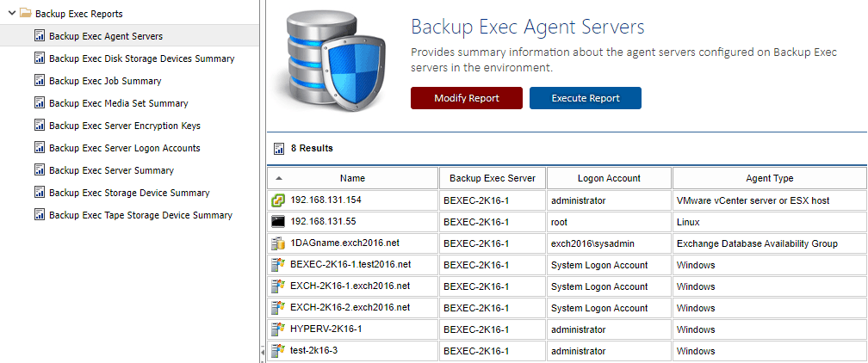Click DAG icon for 1DAGname.exch2016.net
This screenshot has width=868, height=363.
[278, 243]
